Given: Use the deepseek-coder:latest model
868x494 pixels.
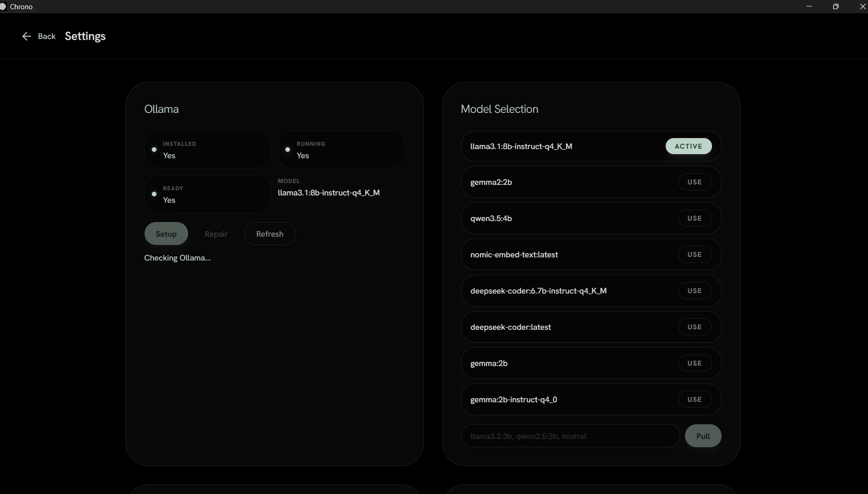Looking at the screenshot, I should coord(695,327).
